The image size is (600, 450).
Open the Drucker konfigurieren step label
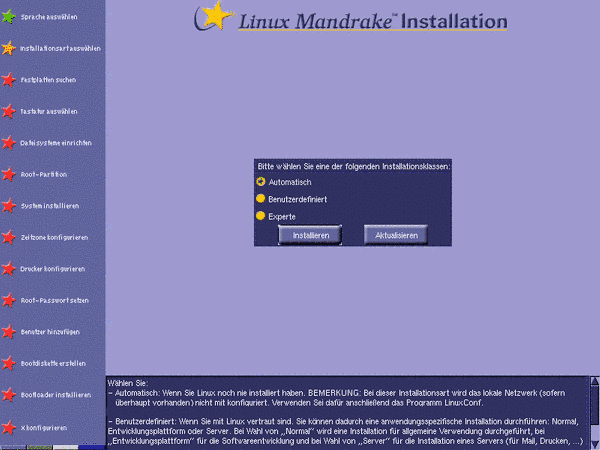pos(53,269)
